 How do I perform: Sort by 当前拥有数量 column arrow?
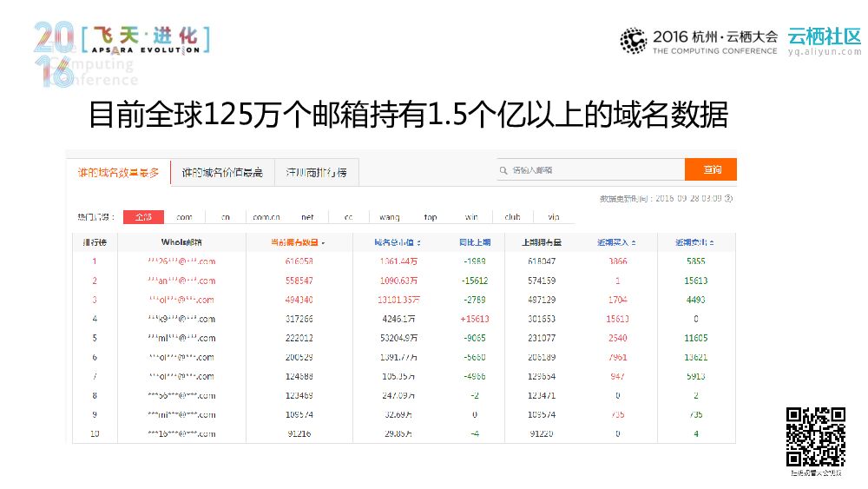coord(323,243)
